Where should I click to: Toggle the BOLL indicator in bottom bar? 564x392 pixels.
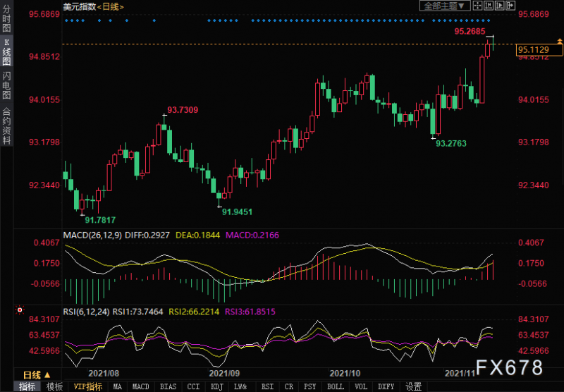(x=336, y=386)
